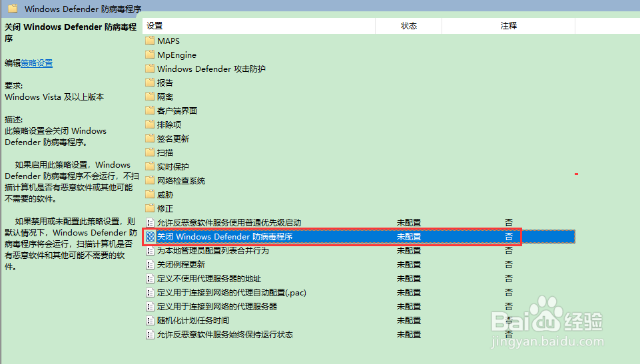
Task: Click 未配置 status of 允许反恶意软件服务使用普通优先级启动
Action: (x=408, y=222)
